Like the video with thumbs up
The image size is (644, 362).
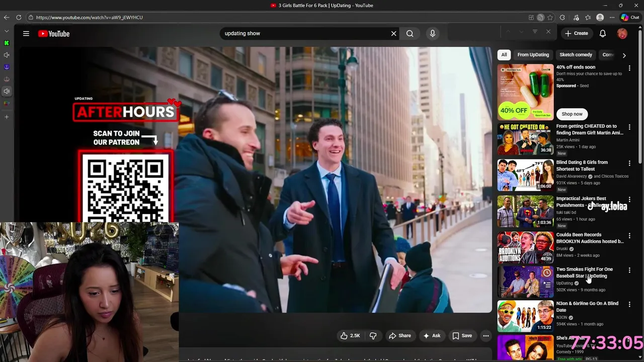click(x=350, y=336)
